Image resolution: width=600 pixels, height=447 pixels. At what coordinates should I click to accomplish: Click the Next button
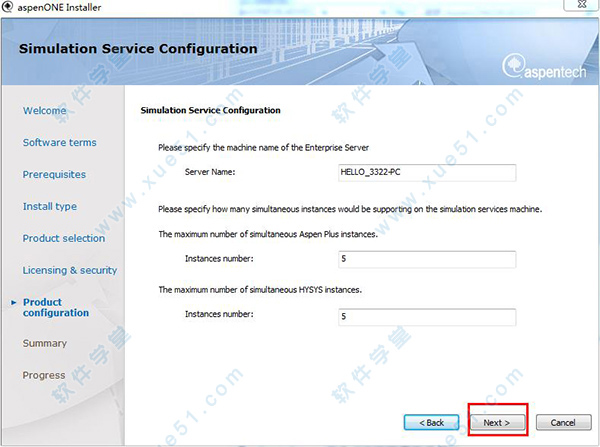click(x=497, y=423)
